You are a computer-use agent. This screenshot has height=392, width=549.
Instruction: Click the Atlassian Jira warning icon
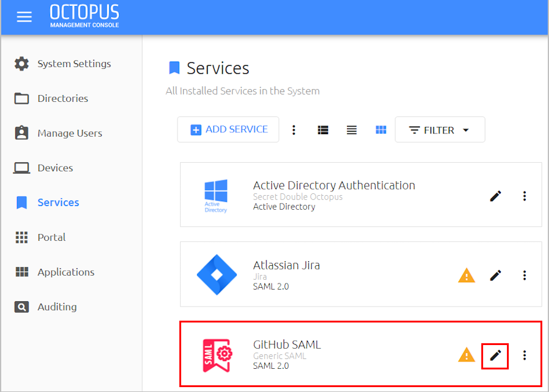click(467, 276)
